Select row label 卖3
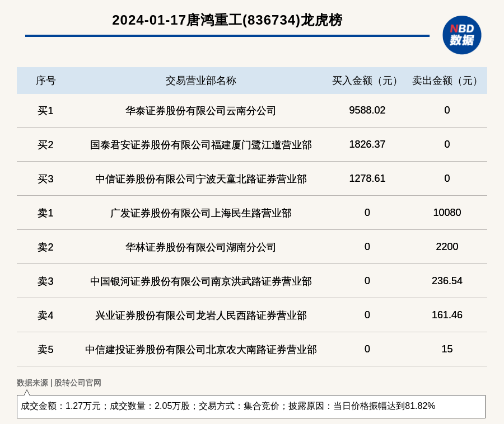This screenshot has width=504, height=424. coord(45,281)
